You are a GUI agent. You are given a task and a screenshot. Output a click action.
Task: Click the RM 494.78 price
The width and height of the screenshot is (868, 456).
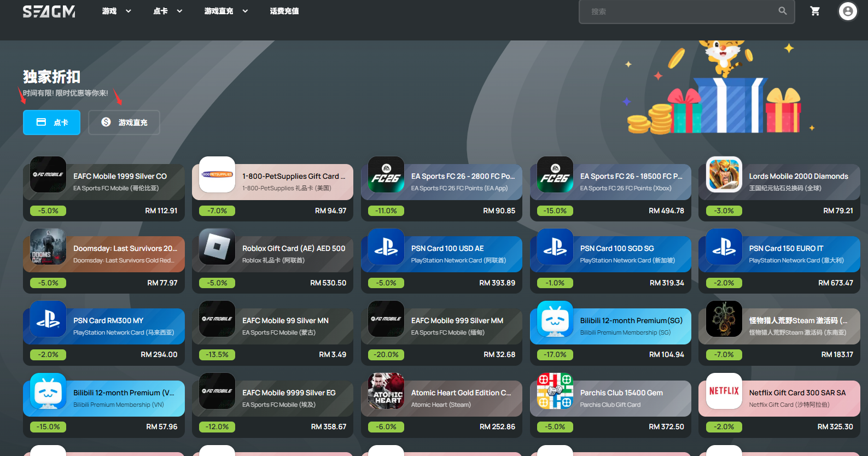point(666,211)
